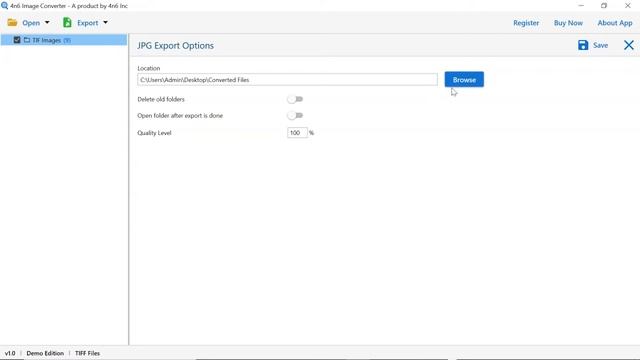Click the Open folder after export label
Image resolution: width=640 pixels, height=360 pixels.
pyautogui.click(x=180, y=116)
